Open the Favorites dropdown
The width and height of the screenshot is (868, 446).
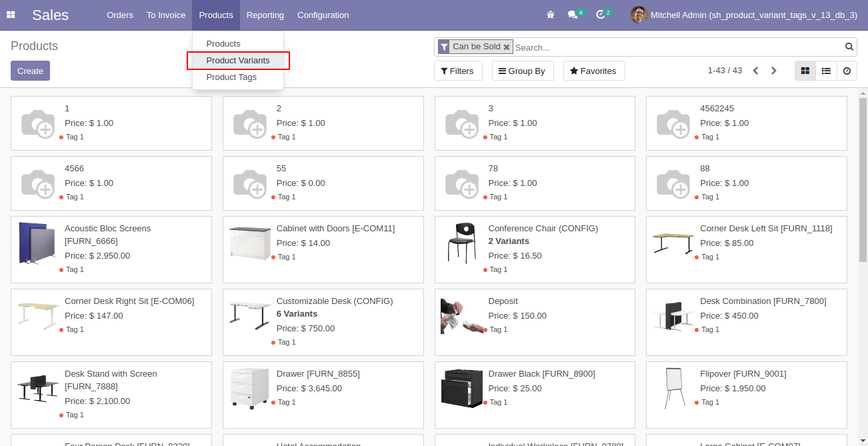pyautogui.click(x=594, y=71)
